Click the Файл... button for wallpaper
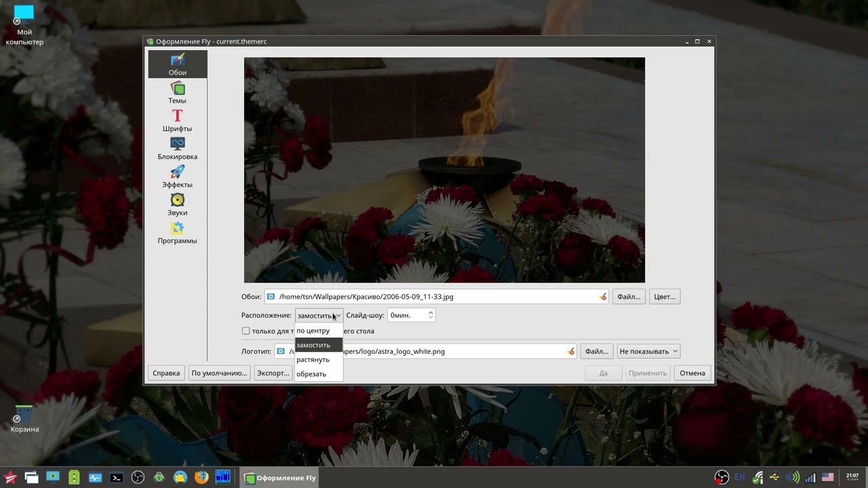 [x=629, y=297]
